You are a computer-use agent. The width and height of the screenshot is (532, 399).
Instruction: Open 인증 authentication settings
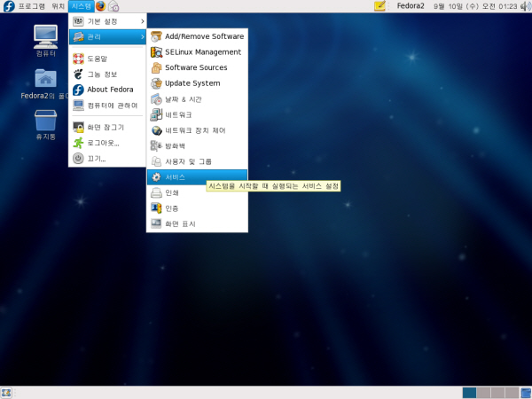[197, 208]
